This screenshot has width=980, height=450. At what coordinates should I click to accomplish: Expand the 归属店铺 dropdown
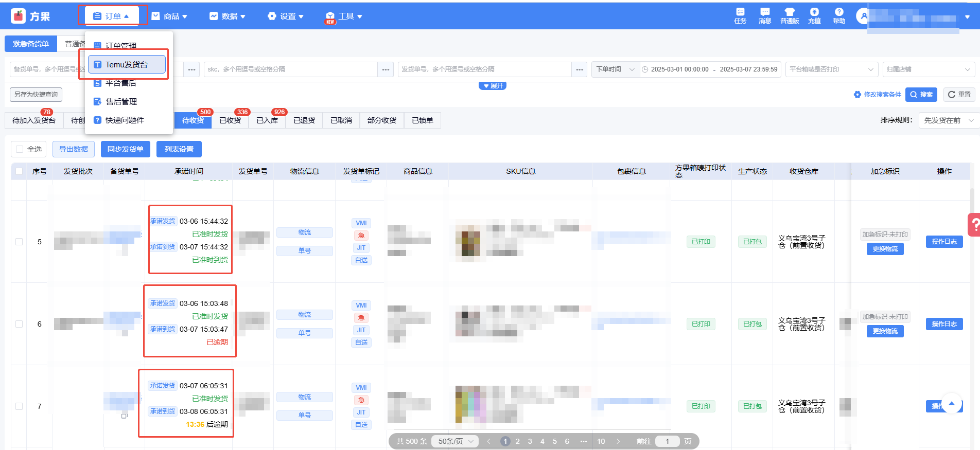(928, 69)
